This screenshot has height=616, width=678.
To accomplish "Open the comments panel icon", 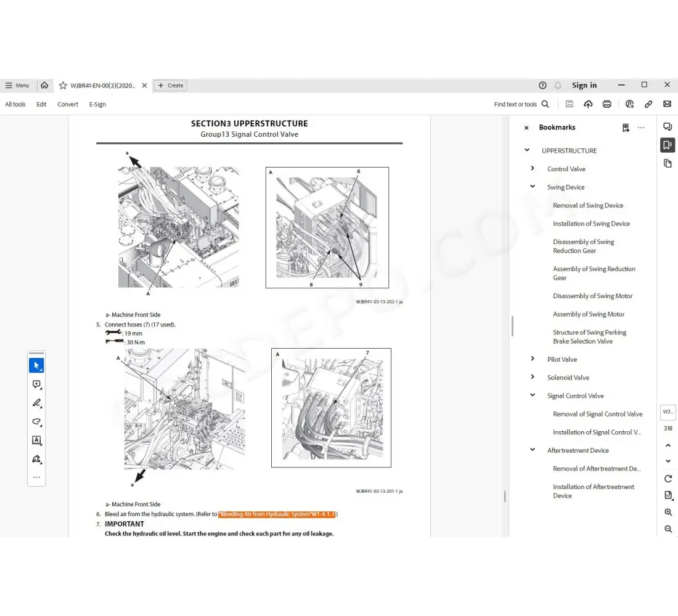I will 667,127.
